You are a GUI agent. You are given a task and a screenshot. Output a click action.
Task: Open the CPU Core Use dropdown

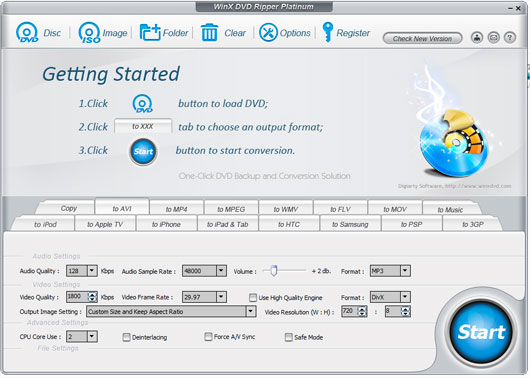click(x=92, y=336)
